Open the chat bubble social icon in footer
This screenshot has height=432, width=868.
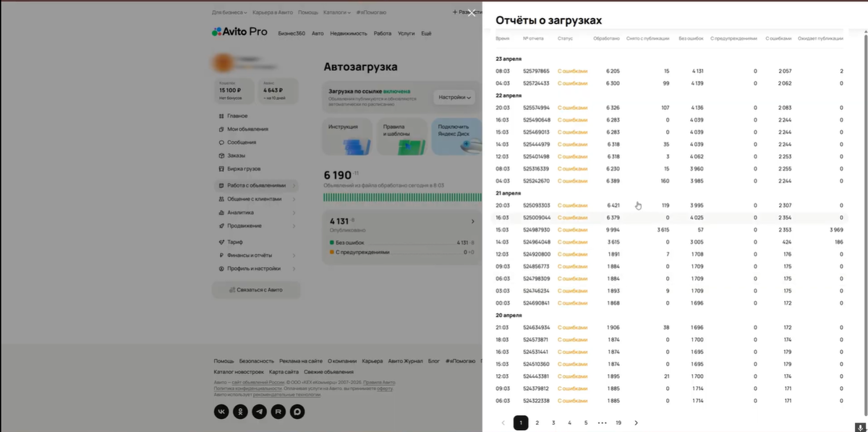[x=297, y=411]
